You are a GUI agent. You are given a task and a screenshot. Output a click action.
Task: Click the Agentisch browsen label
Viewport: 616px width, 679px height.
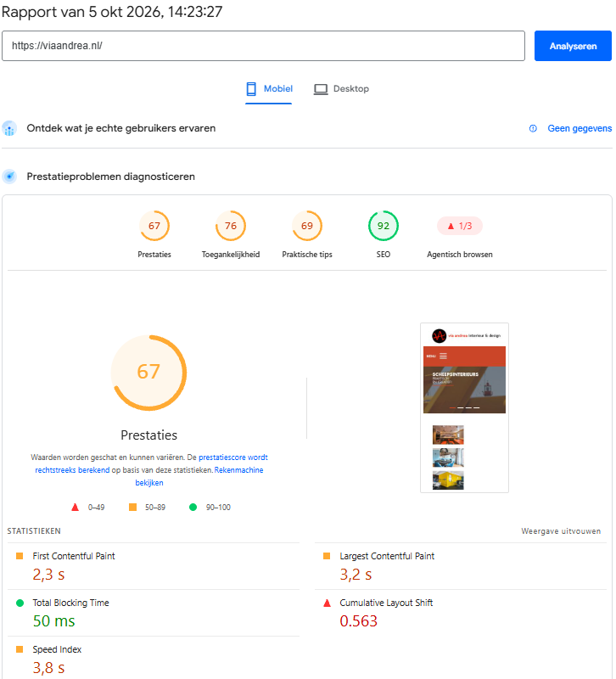pyautogui.click(x=459, y=255)
